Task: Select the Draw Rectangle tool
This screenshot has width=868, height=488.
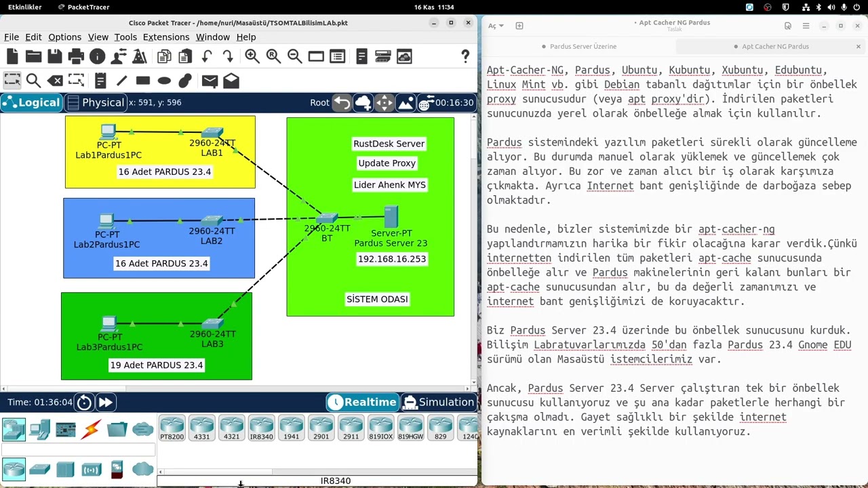Action: [x=142, y=81]
